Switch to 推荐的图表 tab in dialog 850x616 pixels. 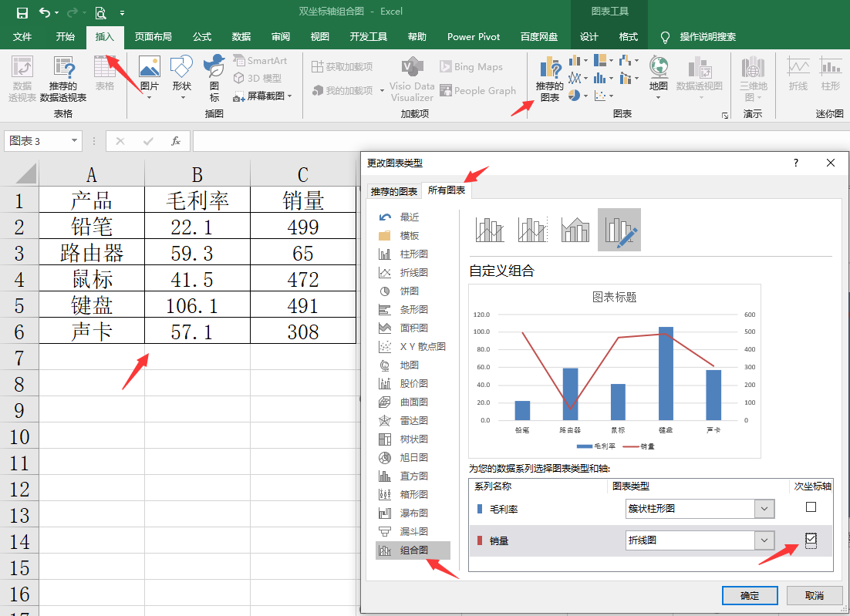click(x=394, y=191)
